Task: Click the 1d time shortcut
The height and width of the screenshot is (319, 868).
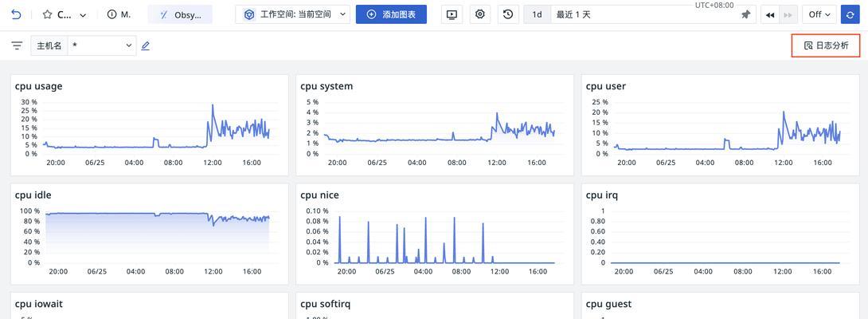Action: tap(537, 14)
